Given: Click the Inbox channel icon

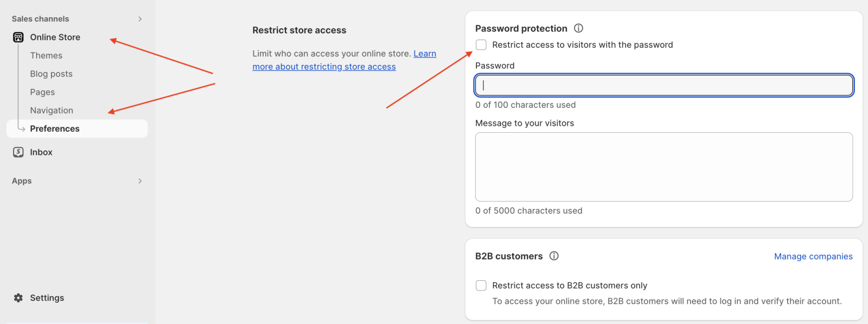Looking at the screenshot, I should pos(18,152).
